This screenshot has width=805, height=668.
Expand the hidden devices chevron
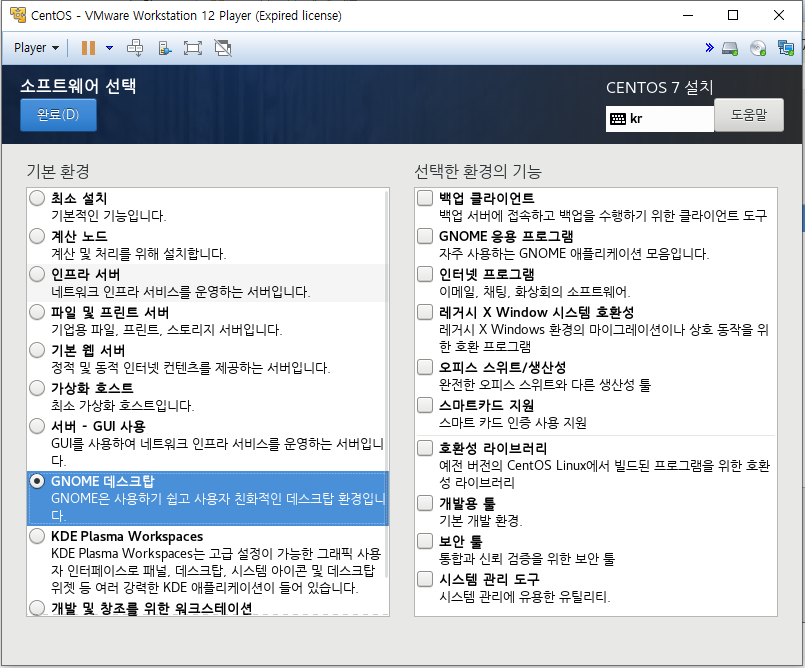tap(710, 48)
